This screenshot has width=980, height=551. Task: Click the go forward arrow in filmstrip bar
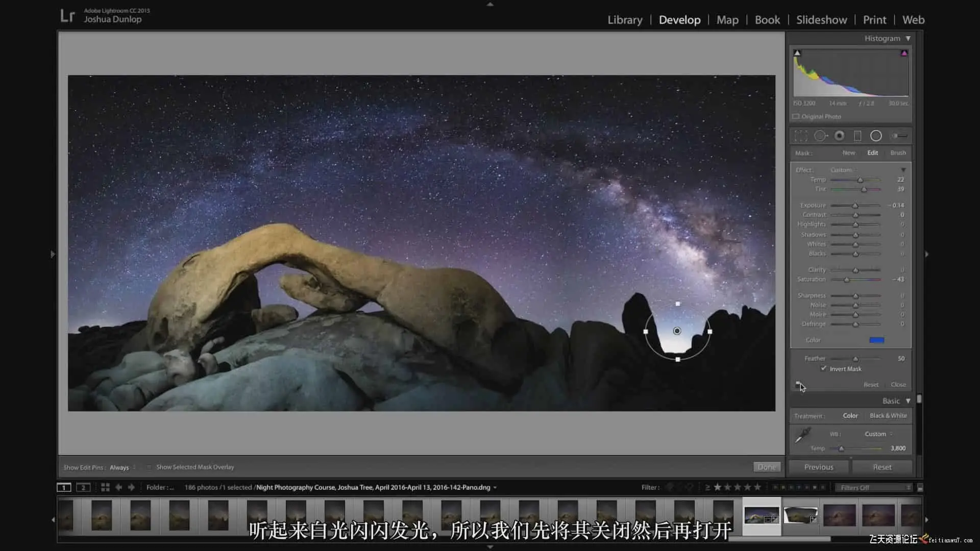click(x=131, y=487)
